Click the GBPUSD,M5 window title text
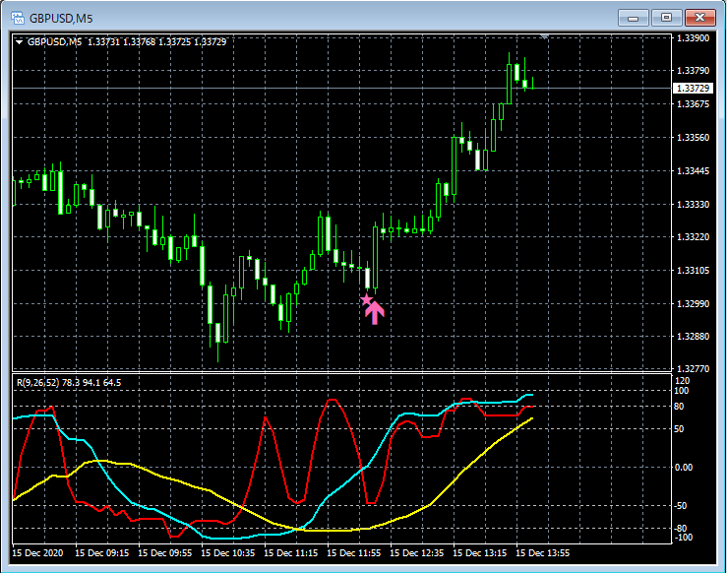The width and height of the screenshot is (728, 573). click(61, 19)
